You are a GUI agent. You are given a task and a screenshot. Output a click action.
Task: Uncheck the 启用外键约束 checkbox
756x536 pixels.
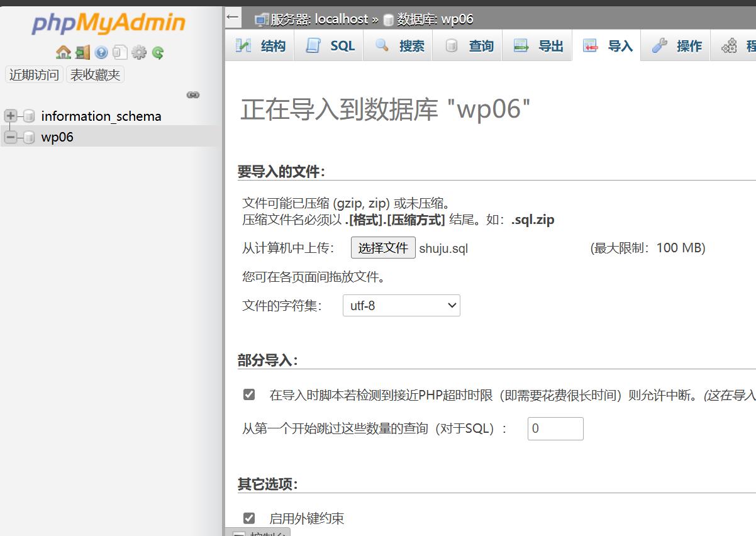[249, 518]
